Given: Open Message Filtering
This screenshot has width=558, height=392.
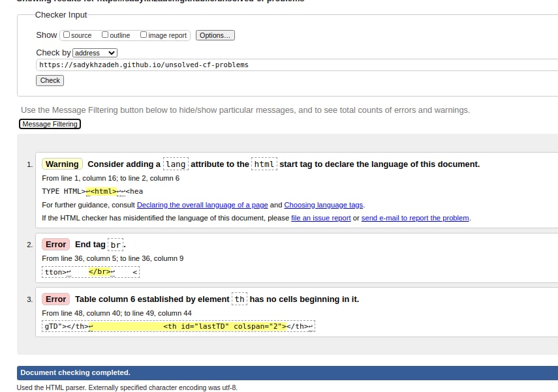Looking at the screenshot, I should [50, 124].
